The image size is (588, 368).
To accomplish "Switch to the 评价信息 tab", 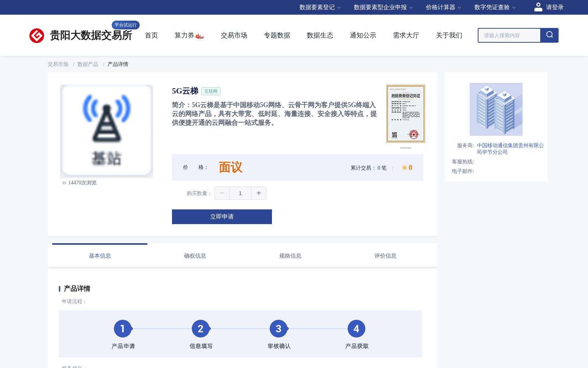I will click(x=385, y=255).
